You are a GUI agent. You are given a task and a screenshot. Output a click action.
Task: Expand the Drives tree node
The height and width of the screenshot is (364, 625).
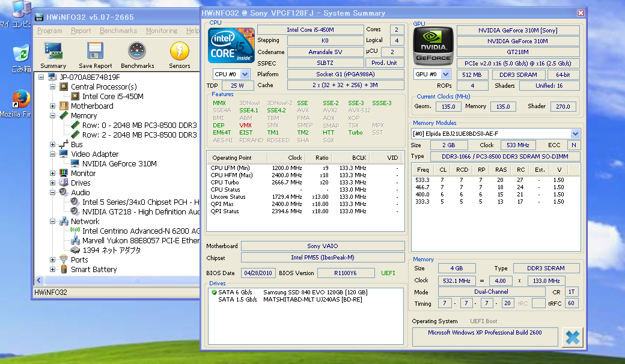[52, 183]
